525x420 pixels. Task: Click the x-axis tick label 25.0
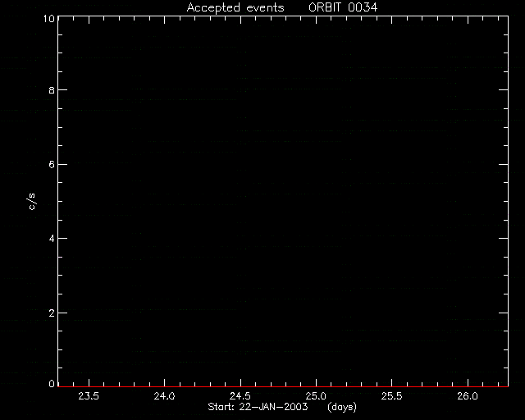(x=316, y=396)
